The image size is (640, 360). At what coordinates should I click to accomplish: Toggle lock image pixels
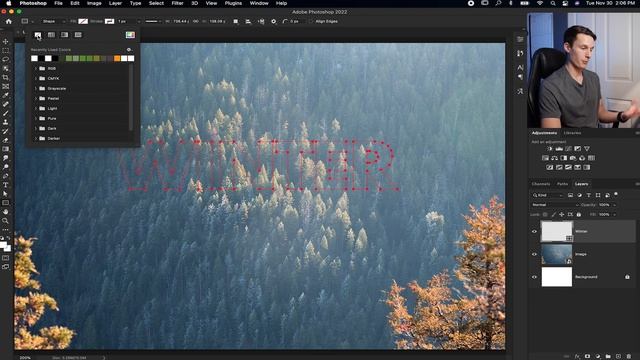coord(553,214)
